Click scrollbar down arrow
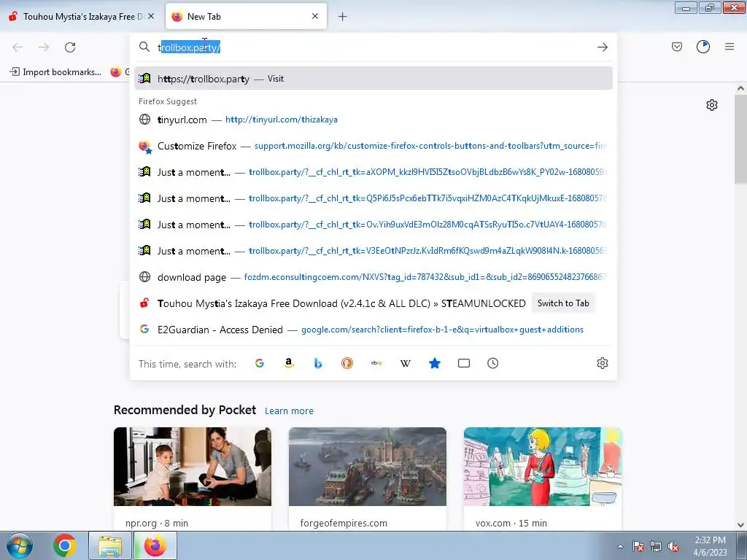747x560 pixels. click(740, 525)
